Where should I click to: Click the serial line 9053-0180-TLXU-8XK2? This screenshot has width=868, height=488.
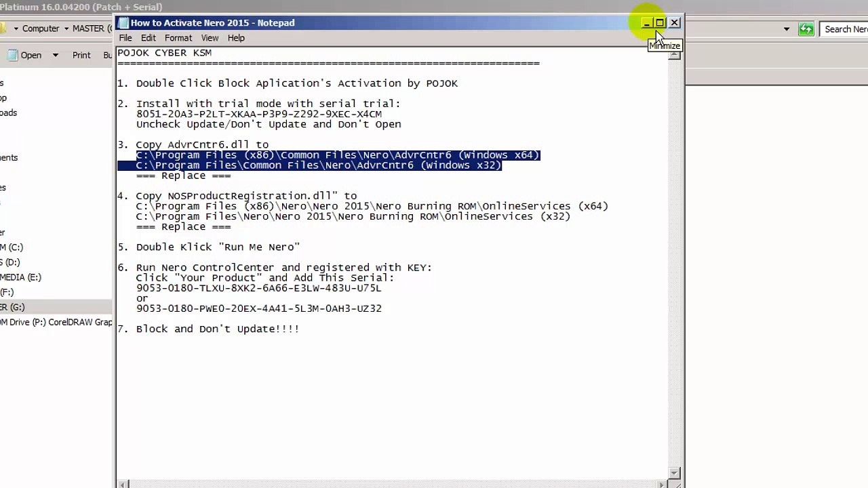(x=258, y=288)
